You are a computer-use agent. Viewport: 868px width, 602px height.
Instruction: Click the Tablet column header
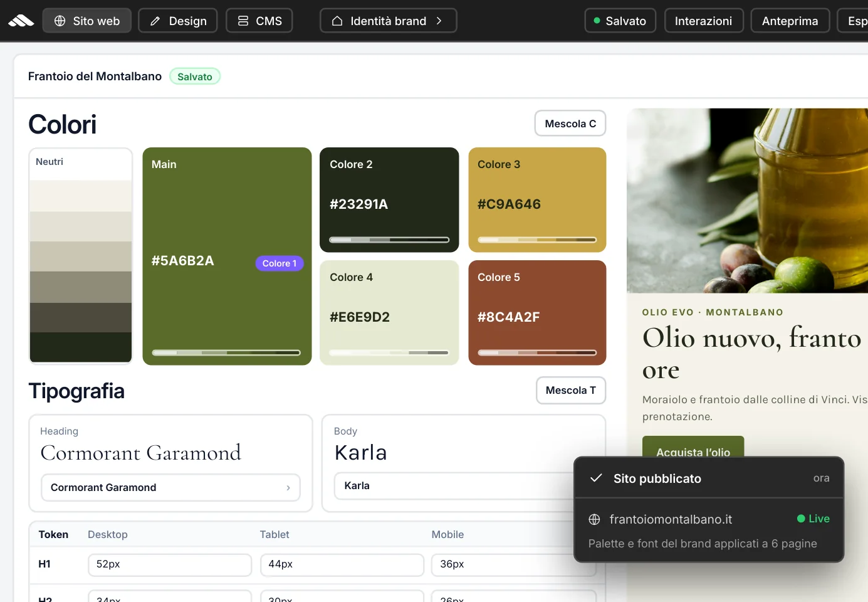275,534
